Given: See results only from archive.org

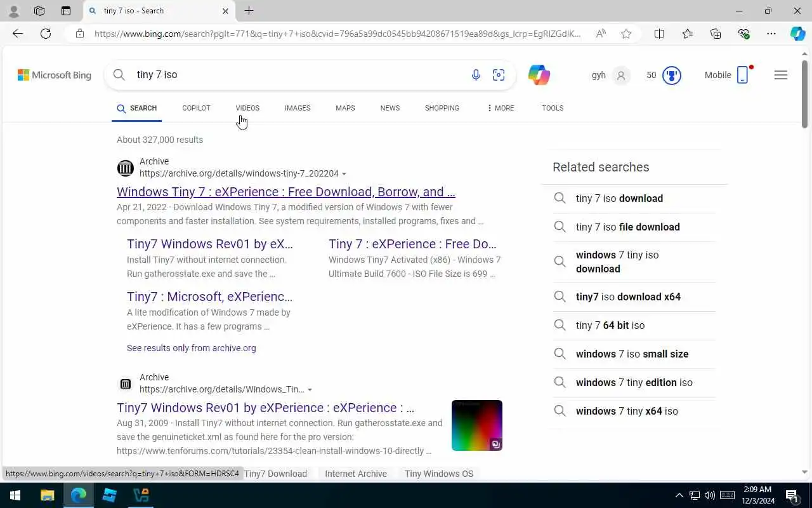Looking at the screenshot, I should (192, 348).
